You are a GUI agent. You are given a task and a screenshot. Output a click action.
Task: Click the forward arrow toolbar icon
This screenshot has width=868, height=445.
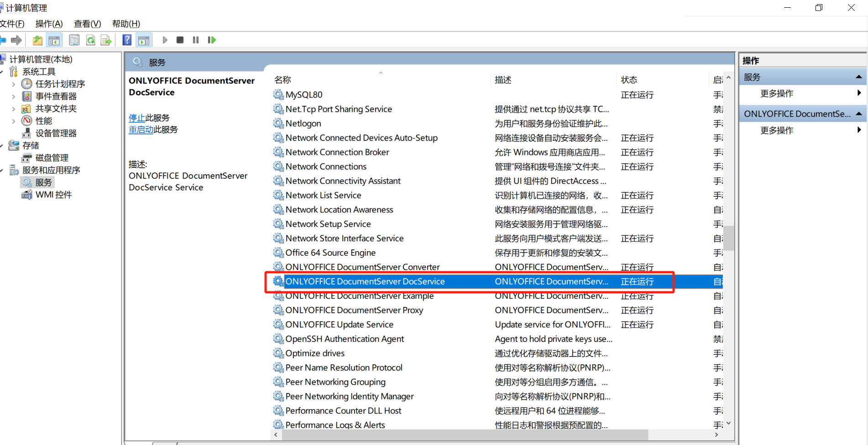(16, 40)
